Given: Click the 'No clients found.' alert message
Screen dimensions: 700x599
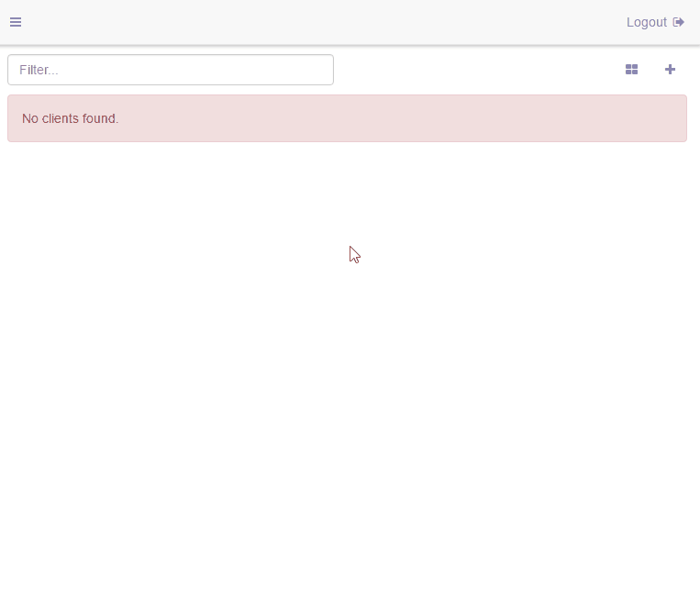Looking at the screenshot, I should (71, 118).
